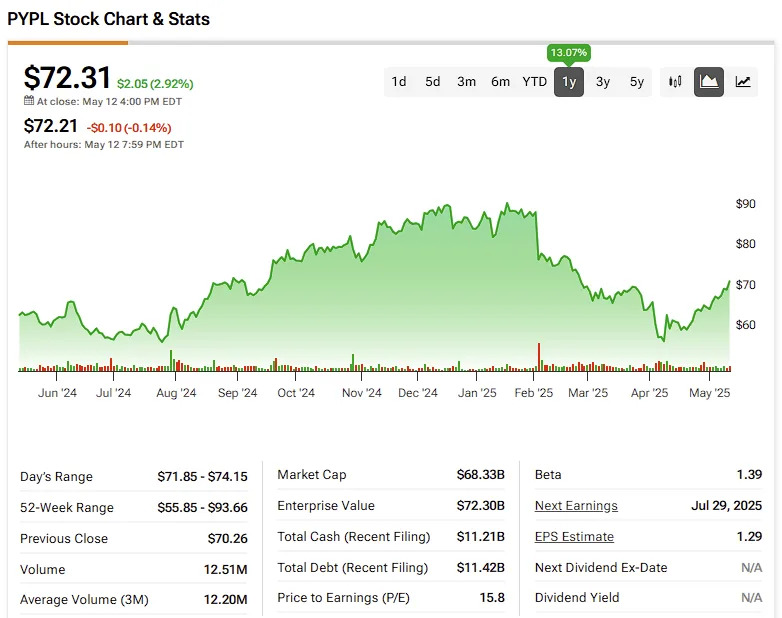Click the PYPL Stock Chart & Stats heading

coord(109,19)
